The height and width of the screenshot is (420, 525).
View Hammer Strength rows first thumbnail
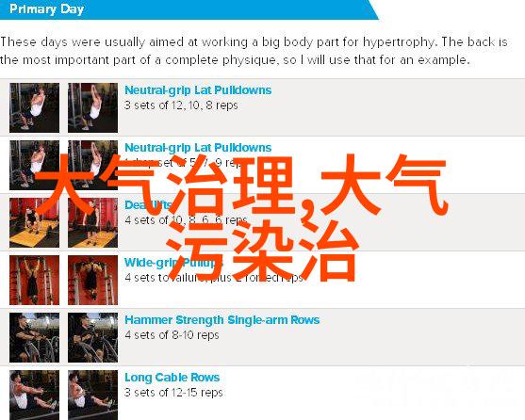pyautogui.click(x=35, y=338)
